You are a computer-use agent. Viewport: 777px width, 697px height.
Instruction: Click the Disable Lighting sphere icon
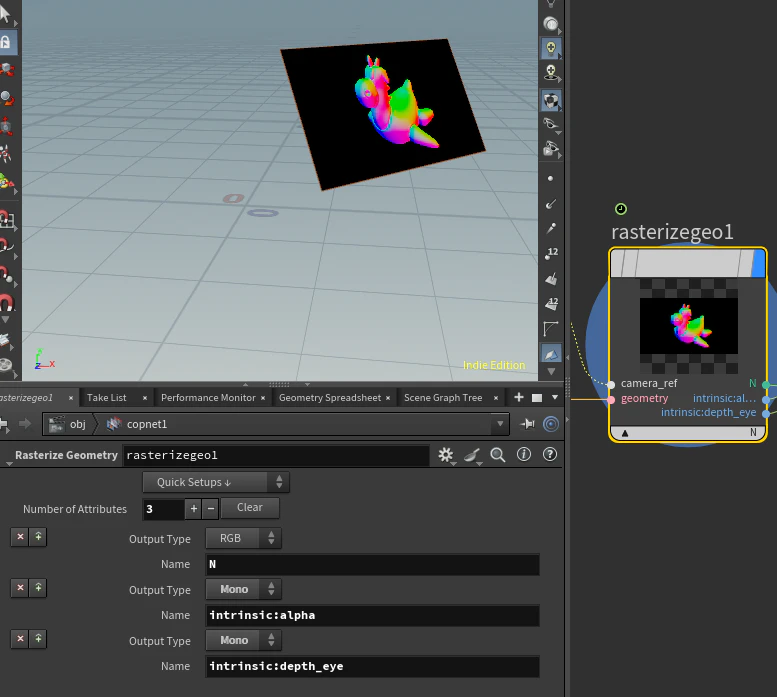[x=551, y=23]
